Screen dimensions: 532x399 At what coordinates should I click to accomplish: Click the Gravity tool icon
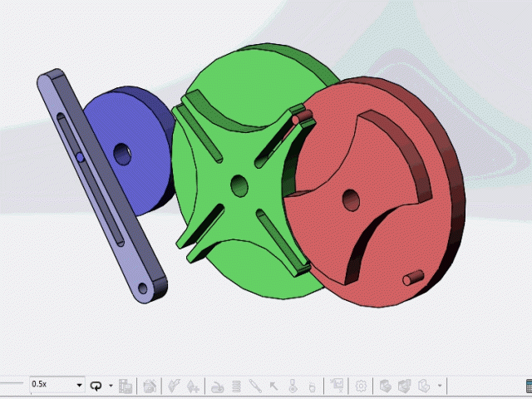(x=312, y=387)
